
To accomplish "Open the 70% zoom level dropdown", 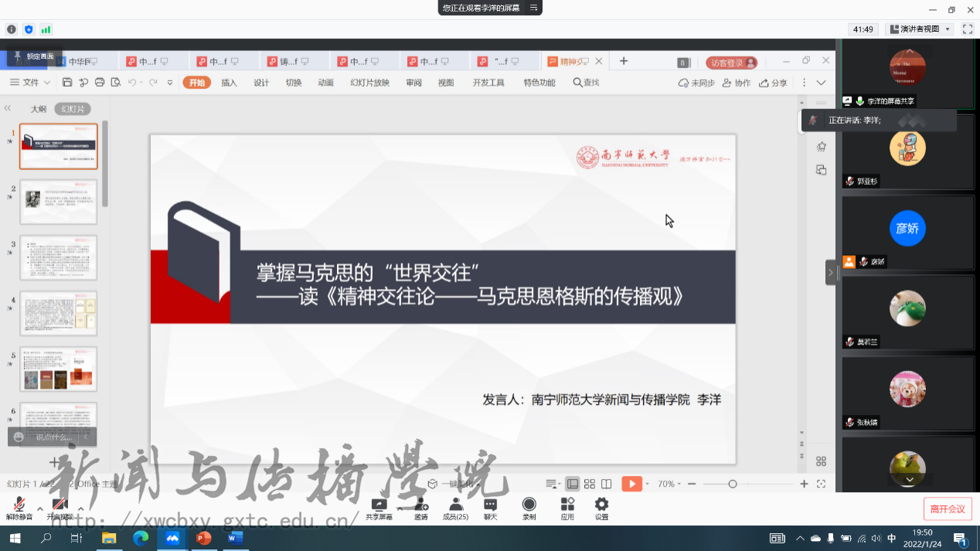I will click(668, 484).
